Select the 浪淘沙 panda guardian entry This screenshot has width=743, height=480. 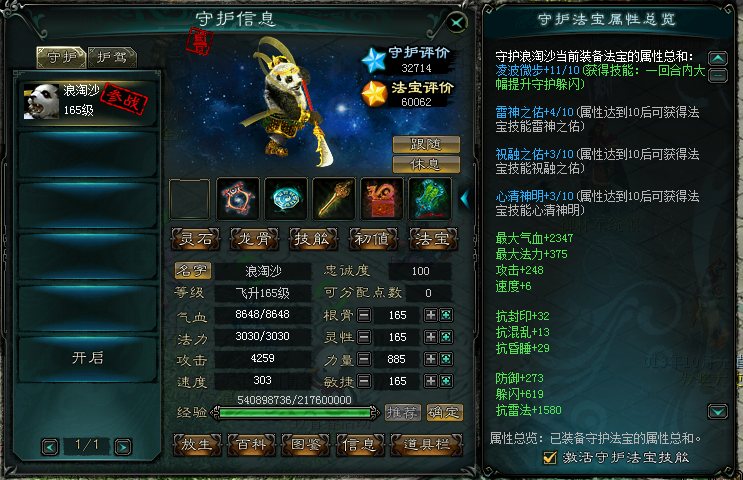(88, 101)
